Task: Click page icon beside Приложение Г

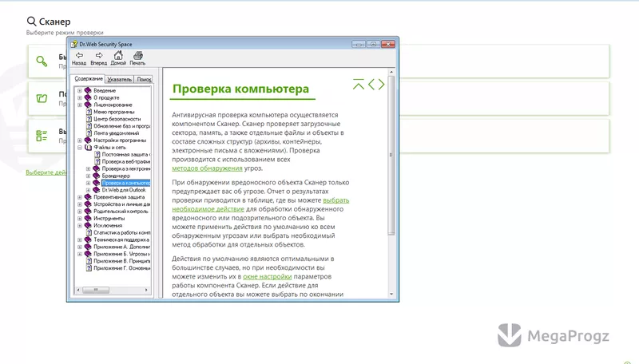Action: tap(89, 268)
